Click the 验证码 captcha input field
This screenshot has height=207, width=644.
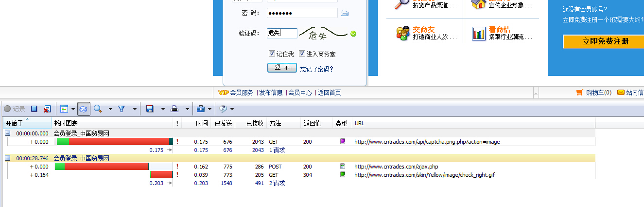[x=282, y=33]
